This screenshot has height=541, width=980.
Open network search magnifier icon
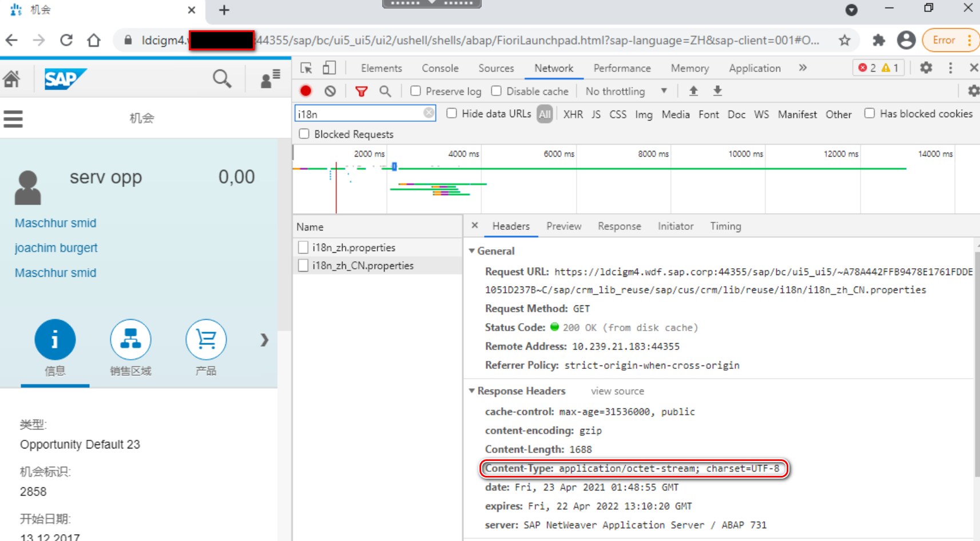[x=385, y=91]
